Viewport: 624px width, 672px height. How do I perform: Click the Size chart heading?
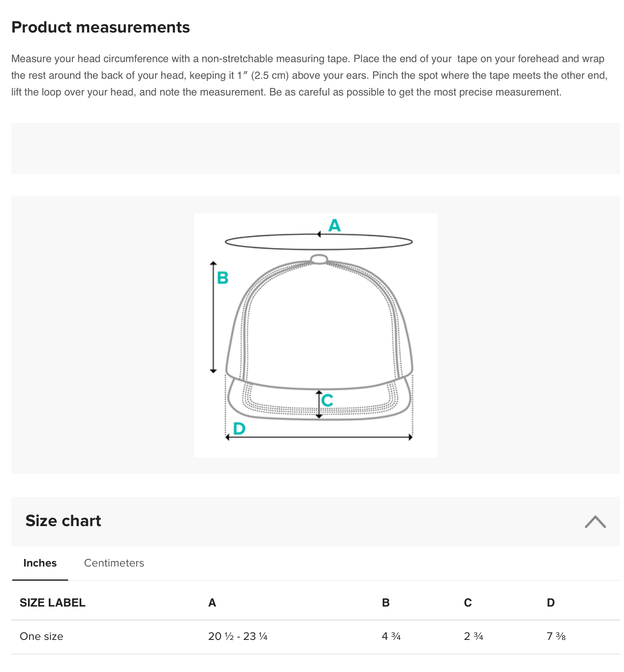pos(63,521)
